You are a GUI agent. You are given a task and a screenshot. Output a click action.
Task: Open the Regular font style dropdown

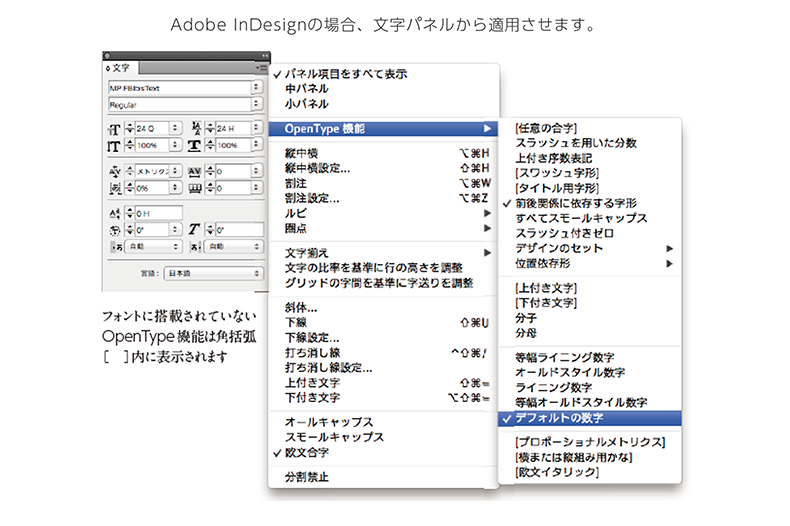(256, 104)
